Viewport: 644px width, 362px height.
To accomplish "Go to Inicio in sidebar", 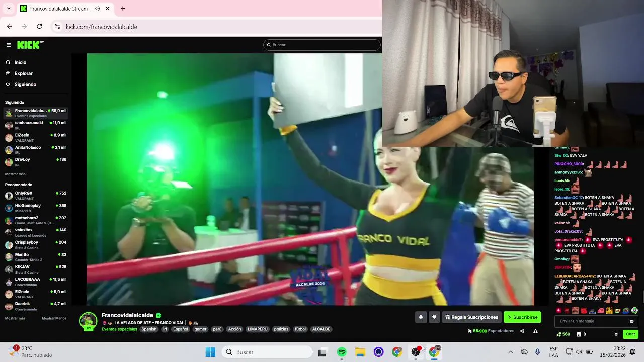I will pyautogui.click(x=36, y=62).
